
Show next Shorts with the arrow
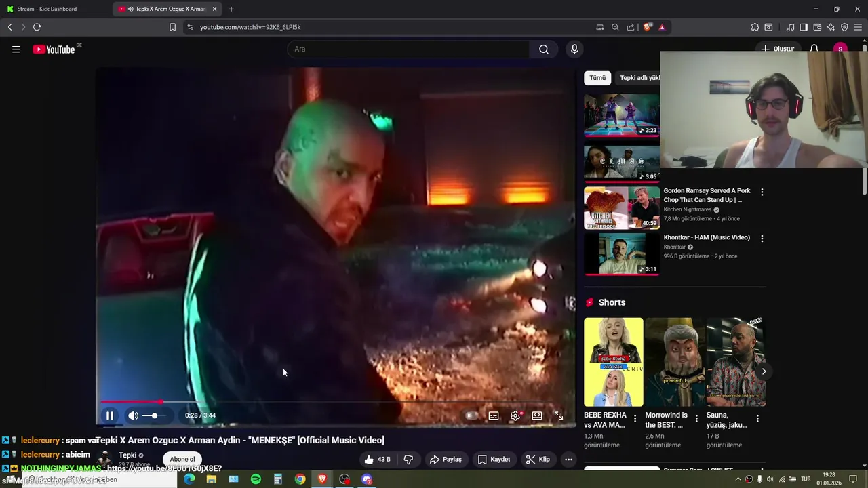(764, 371)
